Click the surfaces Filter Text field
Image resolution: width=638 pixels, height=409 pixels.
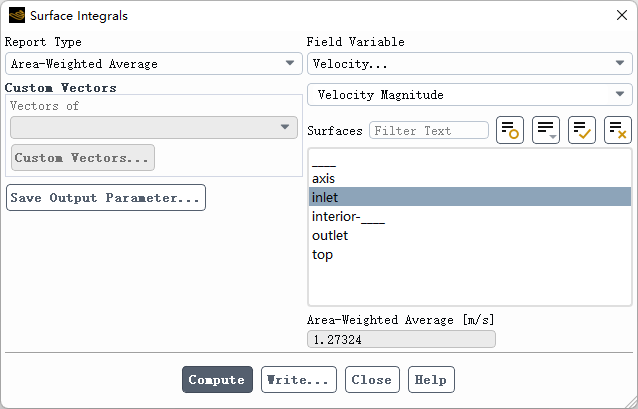coord(429,130)
